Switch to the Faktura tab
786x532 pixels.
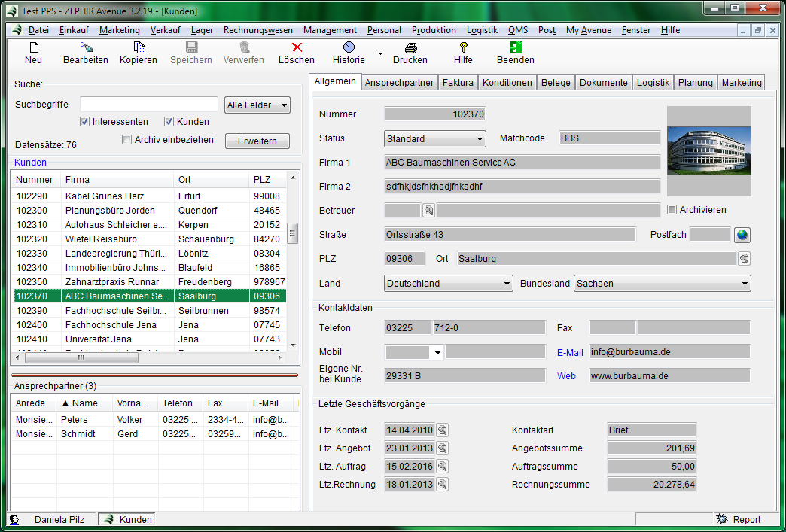pos(458,83)
